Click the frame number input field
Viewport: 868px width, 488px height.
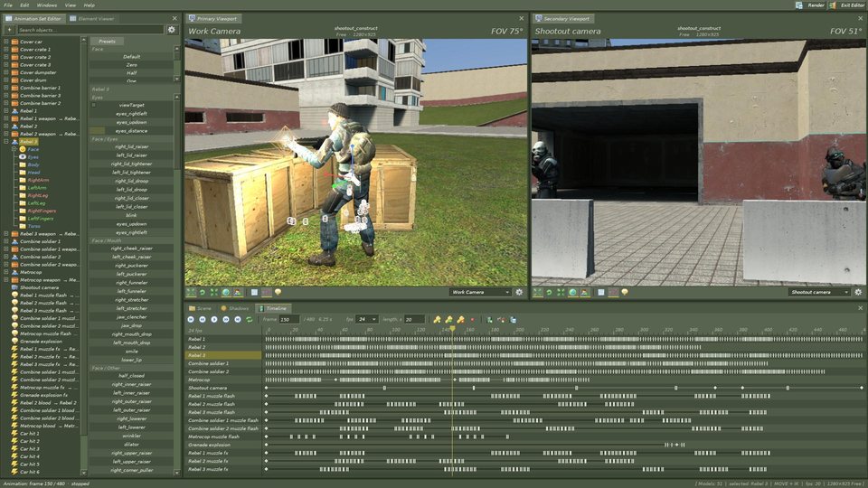tap(289, 319)
